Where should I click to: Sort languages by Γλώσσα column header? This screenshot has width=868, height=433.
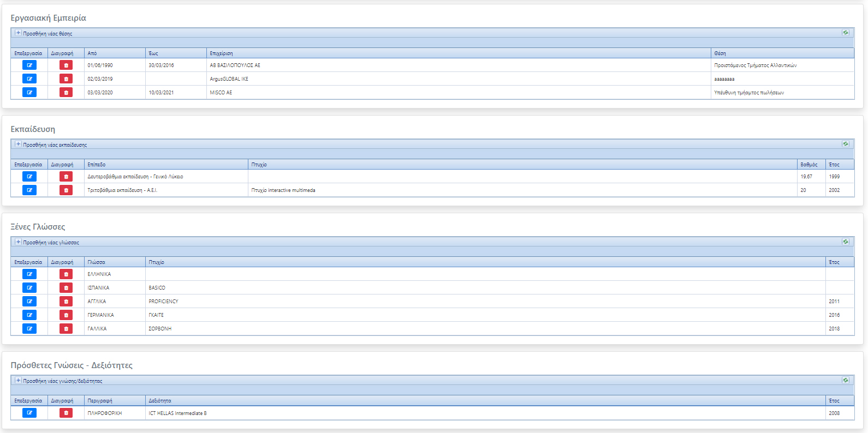pos(96,262)
